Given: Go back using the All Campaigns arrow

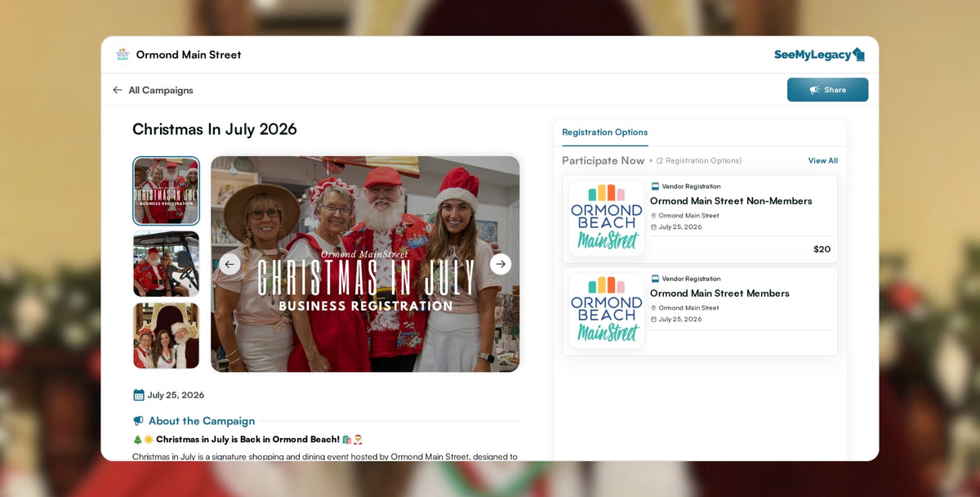Looking at the screenshot, I should 118,90.
